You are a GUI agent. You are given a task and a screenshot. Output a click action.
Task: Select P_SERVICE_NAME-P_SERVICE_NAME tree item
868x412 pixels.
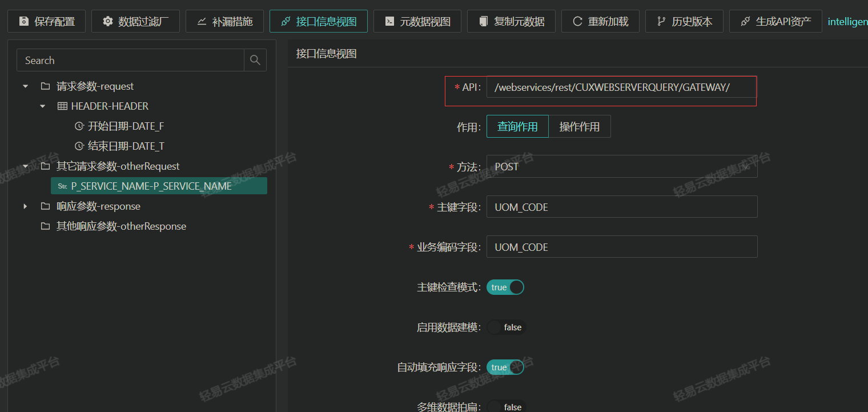pos(159,186)
